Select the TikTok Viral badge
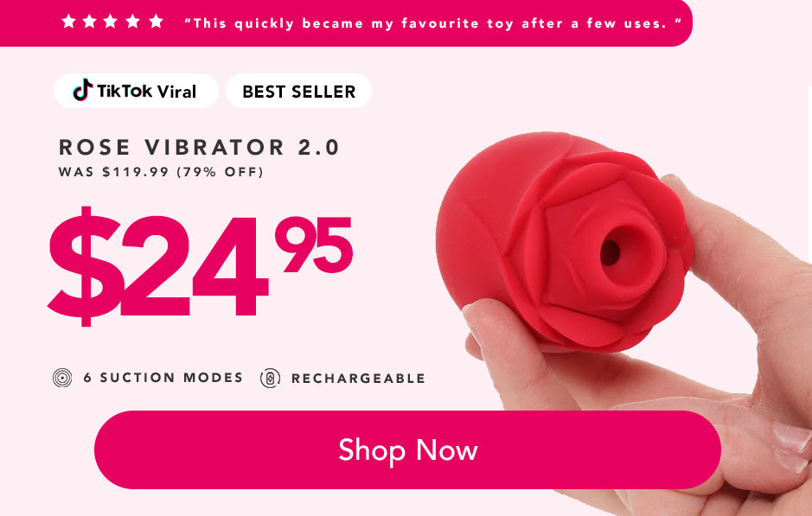The height and width of the screenshot is (516, 812). point(136,91)
